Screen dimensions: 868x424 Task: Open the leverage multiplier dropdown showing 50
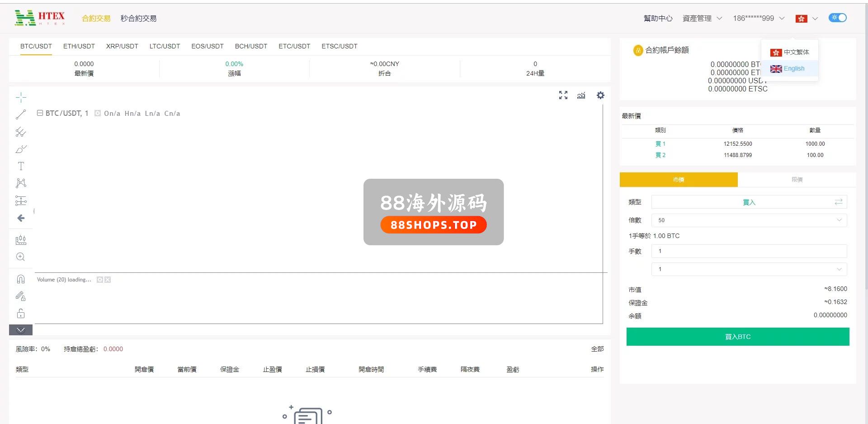pyautogui.click(x=749, y=220)
